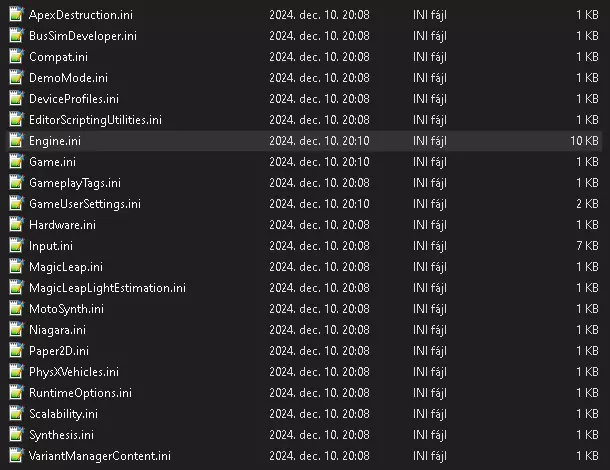Click the ApexDestruction.ini file icon
Image resolution: width=610 pixels, height=470 pixels.
15,15
